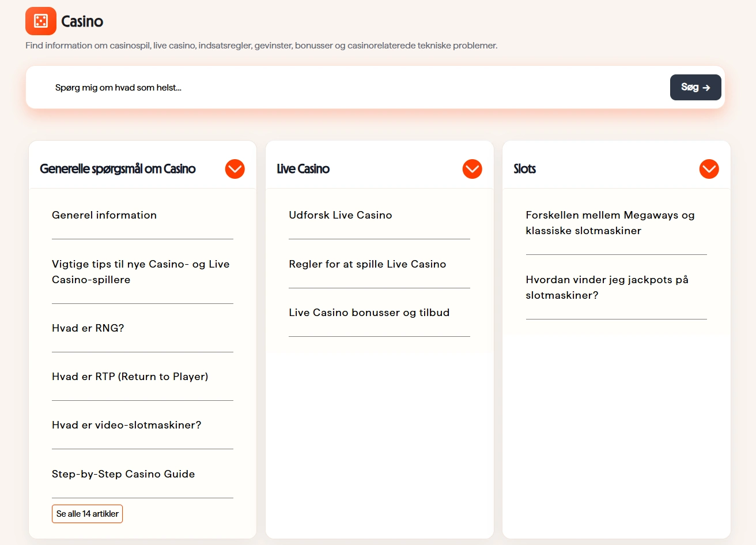Open Hvordan vinder jeg jackpots på slotmaskiner?
756x545 pixels.
pos(607,287)
